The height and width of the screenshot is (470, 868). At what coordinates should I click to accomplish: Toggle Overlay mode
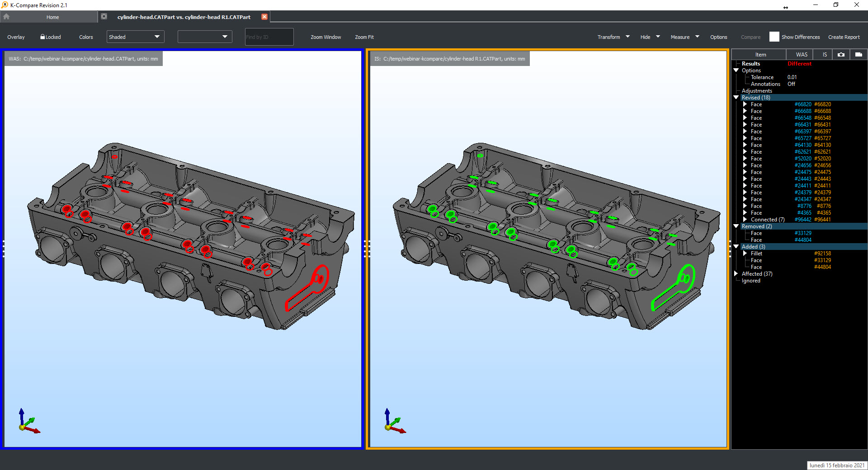16,37
